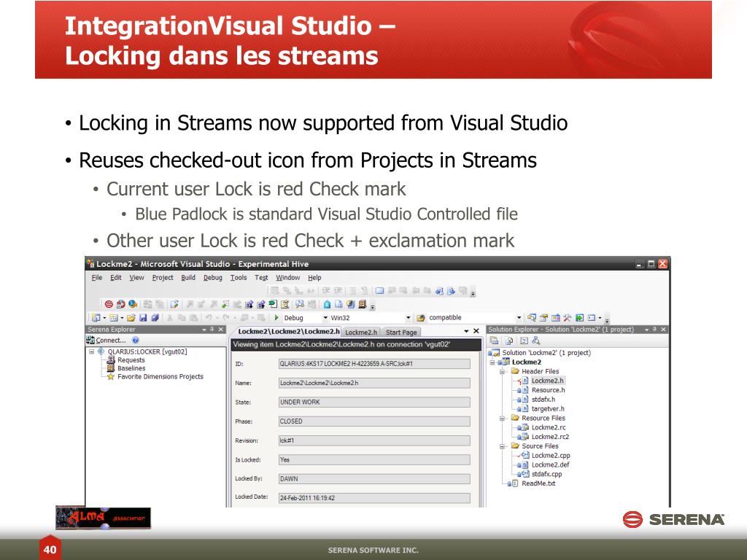This screenshot has width=747, height=560.
Task: Click the brown book icon in Serena toolbar
Action: 362,304
